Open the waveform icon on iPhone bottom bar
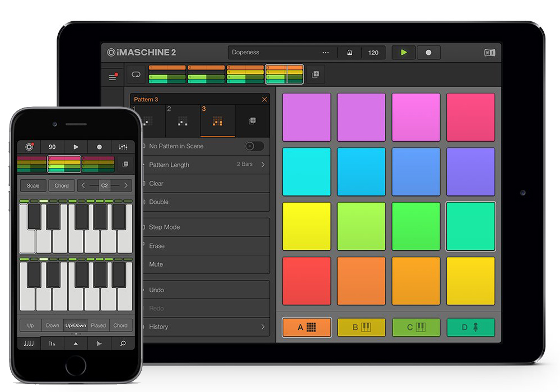The height and width of the screenshot is (392, 560). tap(99, 343)
